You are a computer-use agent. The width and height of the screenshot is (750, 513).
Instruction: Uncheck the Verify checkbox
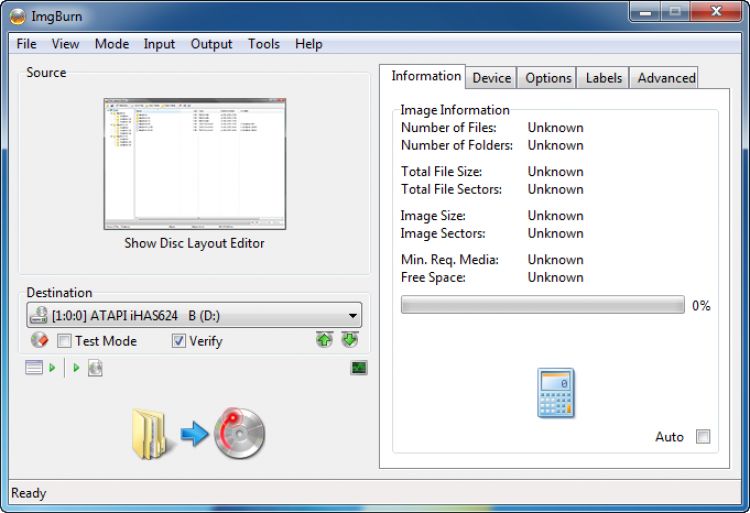click(x=179, y=341)
